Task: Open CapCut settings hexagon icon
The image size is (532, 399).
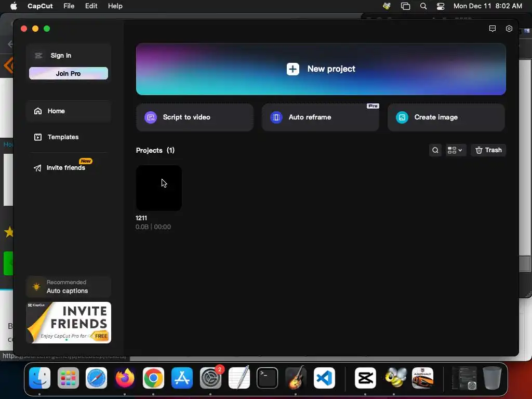Action: coord(509,29)
